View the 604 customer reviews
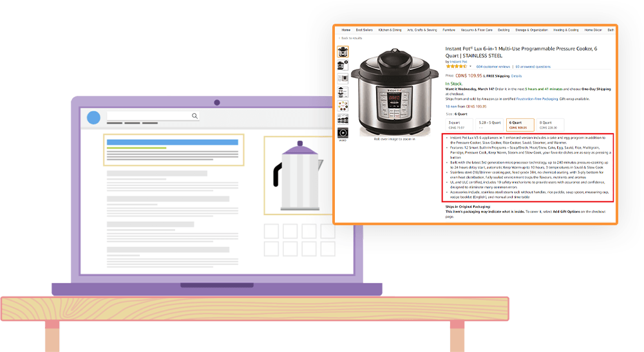The width and height of the screenshot is (644, 352). tap(493, 66)
